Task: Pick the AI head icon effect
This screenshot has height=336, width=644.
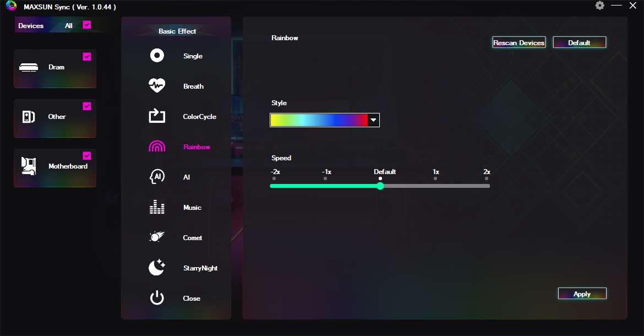Action: click(x=157, y=177)
